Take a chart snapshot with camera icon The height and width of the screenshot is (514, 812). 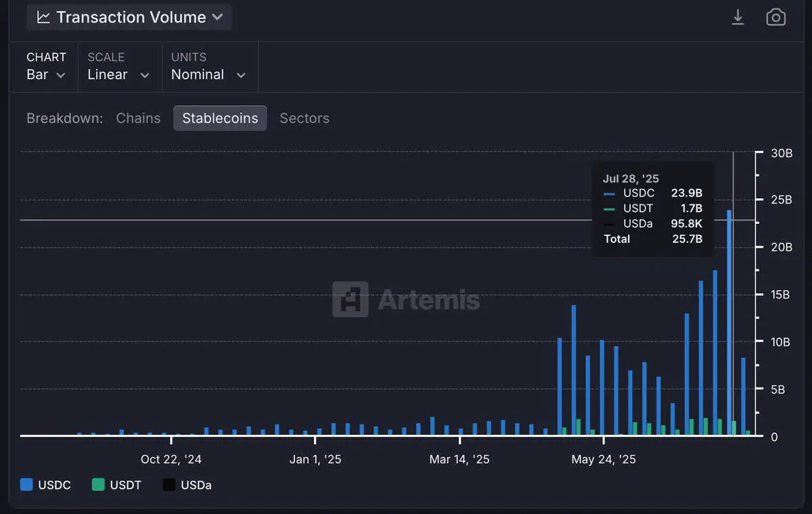775,17
